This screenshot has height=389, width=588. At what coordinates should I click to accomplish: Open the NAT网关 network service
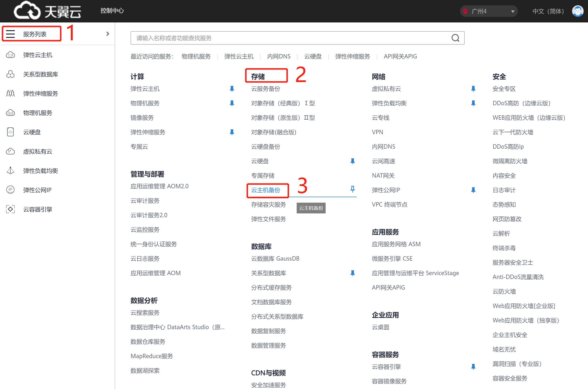coord(383,176)
